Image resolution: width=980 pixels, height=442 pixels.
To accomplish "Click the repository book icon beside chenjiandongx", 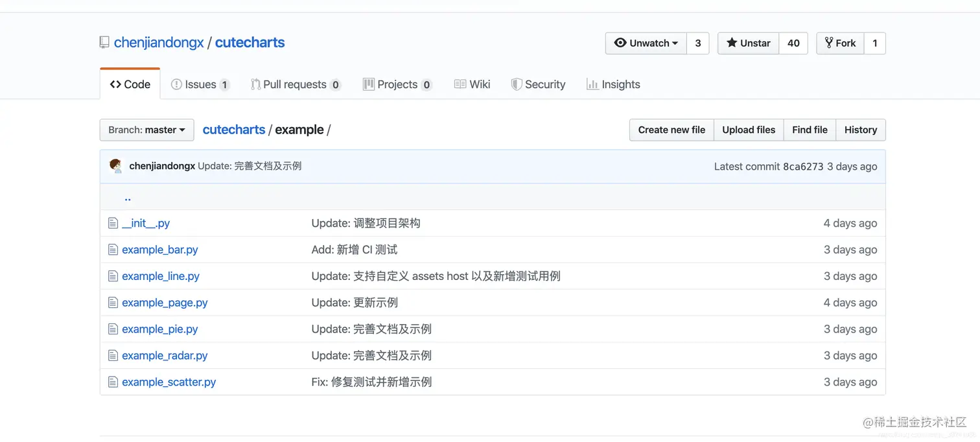I will point(104,43).
